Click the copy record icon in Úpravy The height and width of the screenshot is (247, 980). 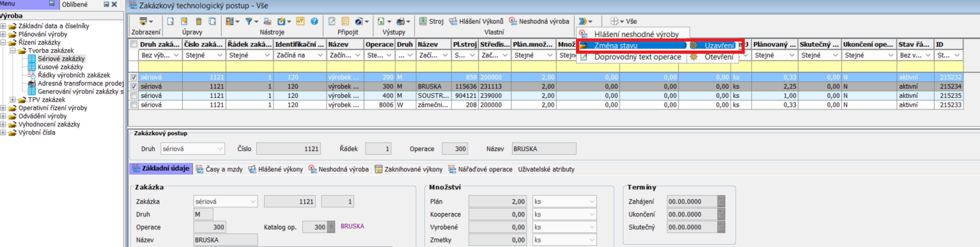click(x=212, y=21)
